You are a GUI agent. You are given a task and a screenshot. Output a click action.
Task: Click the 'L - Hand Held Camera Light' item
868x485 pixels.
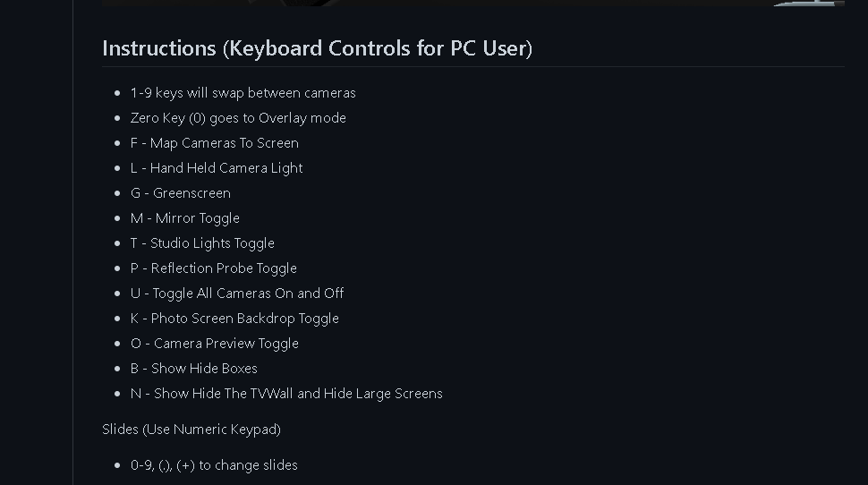click(x=217, y=168)
